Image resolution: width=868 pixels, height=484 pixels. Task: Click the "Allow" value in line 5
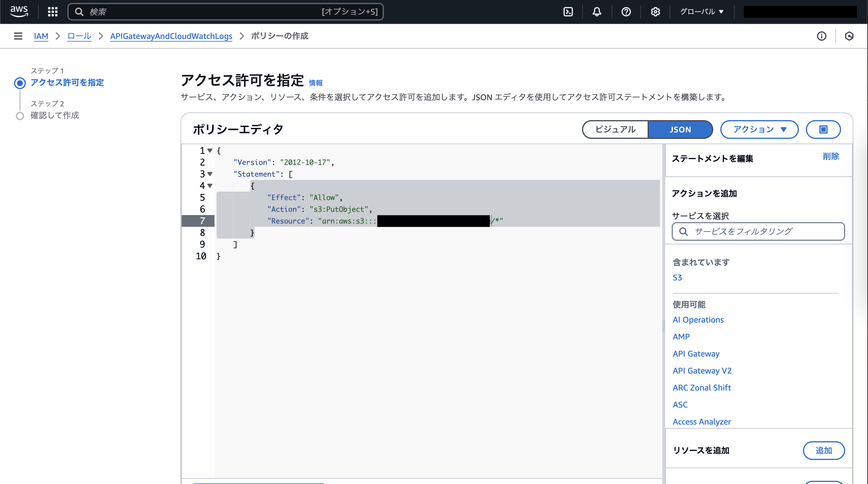(x=324, y=198)
